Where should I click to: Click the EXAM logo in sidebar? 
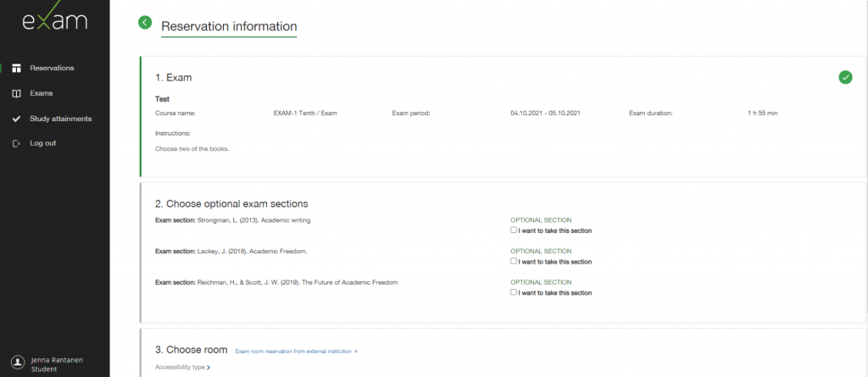[54, 19]
